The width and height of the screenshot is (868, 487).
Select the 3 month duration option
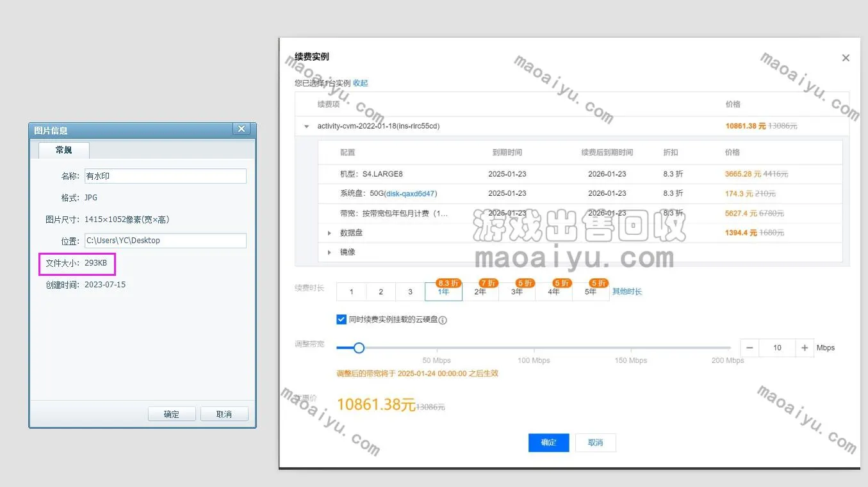[410, 292]
